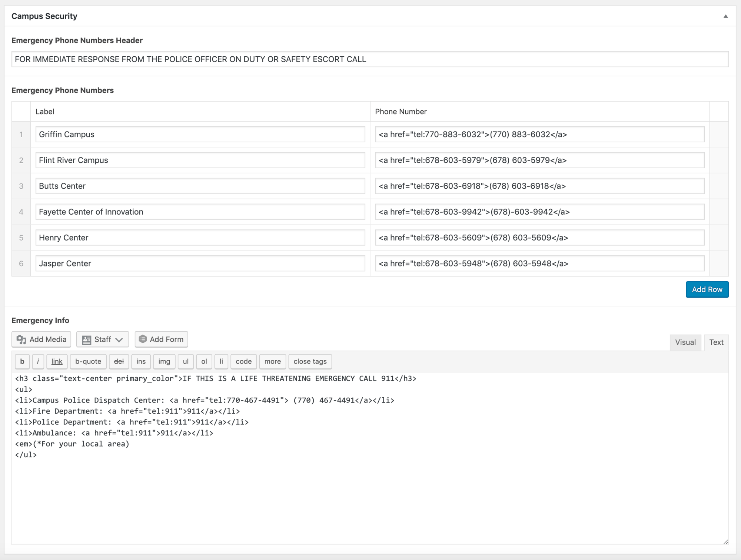
Task: Edit the Henry Center label field
Action: click(x=200, y=238)
